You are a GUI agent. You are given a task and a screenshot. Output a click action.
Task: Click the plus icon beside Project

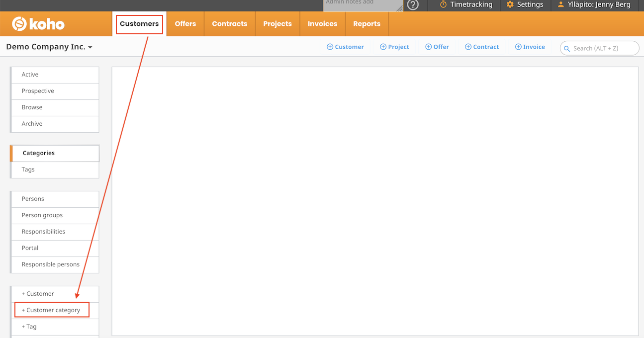point(383,47)
